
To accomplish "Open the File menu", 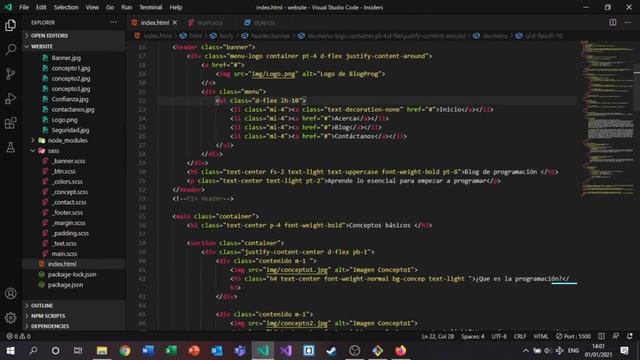I will [24, 7].
